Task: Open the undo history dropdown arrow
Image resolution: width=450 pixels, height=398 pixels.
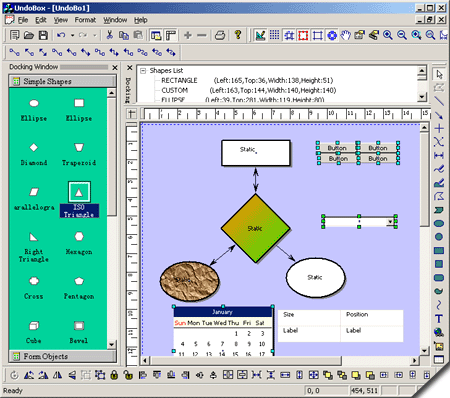Action: (x=72, y=35)
